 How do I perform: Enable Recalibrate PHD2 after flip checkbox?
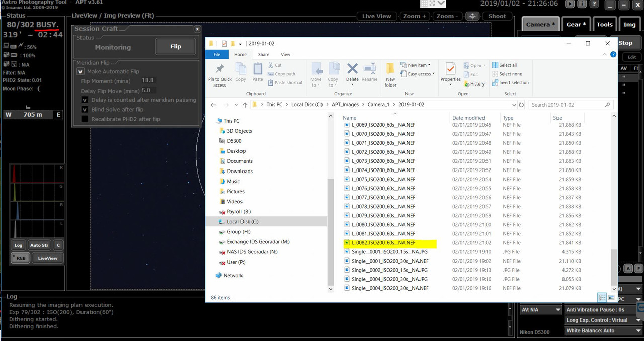pyautogui.click(x=85, y=119)
